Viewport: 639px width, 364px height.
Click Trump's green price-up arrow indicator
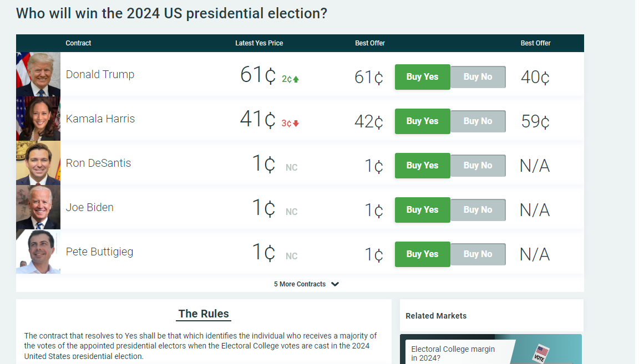click(x=296, y=79)
